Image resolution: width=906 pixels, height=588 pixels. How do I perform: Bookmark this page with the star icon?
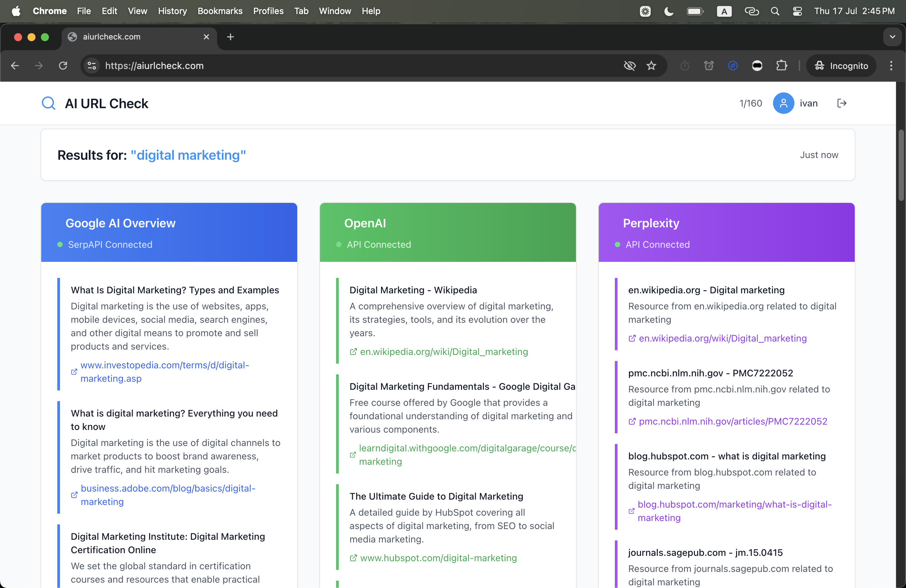click(x=651, y=66)
